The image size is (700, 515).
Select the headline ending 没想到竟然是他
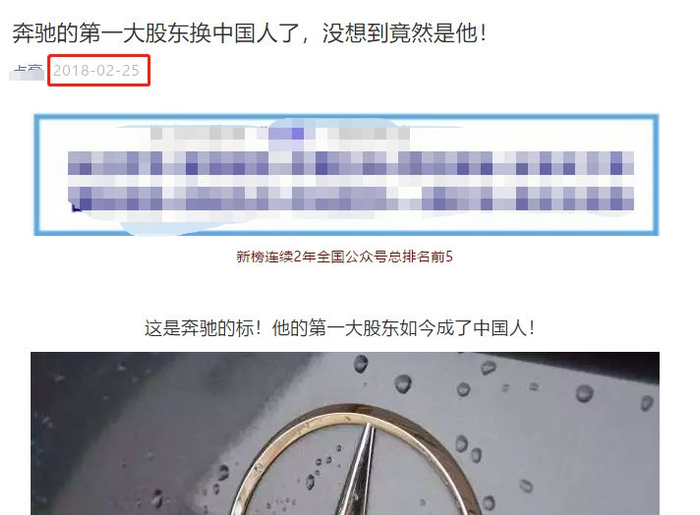click(x=404, y=33)
